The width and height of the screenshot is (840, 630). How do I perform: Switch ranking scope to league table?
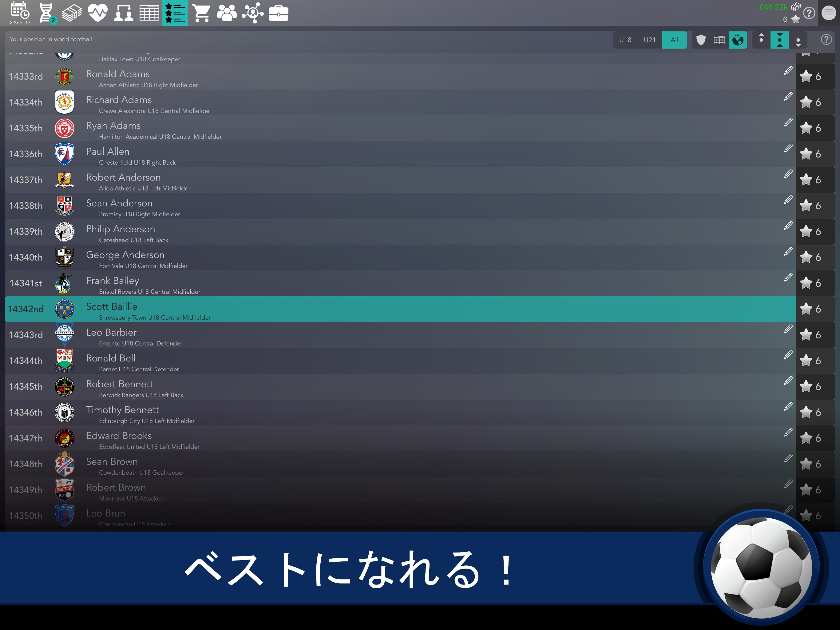click(719, 40)
